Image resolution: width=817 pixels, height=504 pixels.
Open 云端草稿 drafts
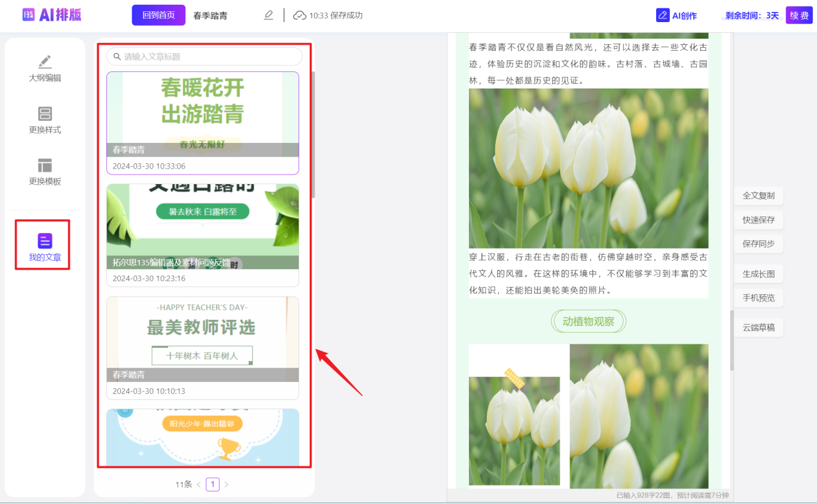pyautogui.click(x=758, y=328)
